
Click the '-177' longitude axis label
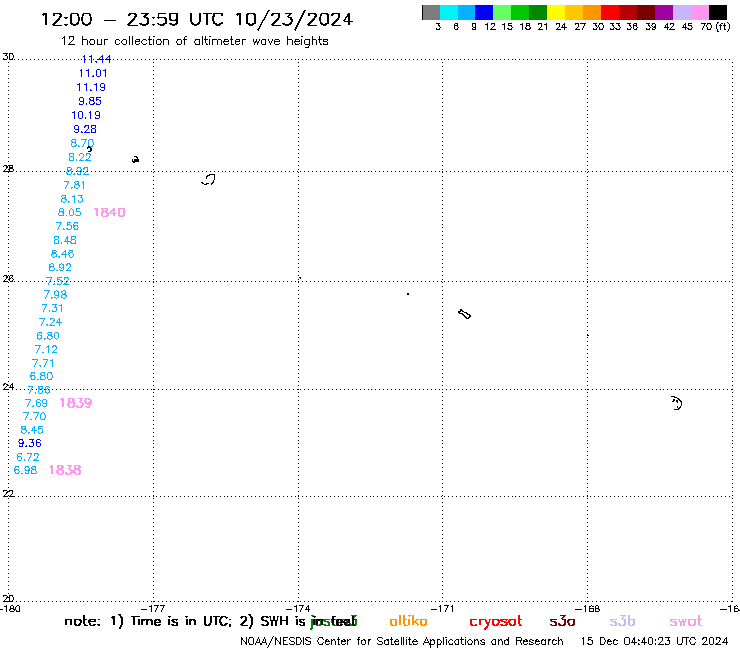point(153,608)
